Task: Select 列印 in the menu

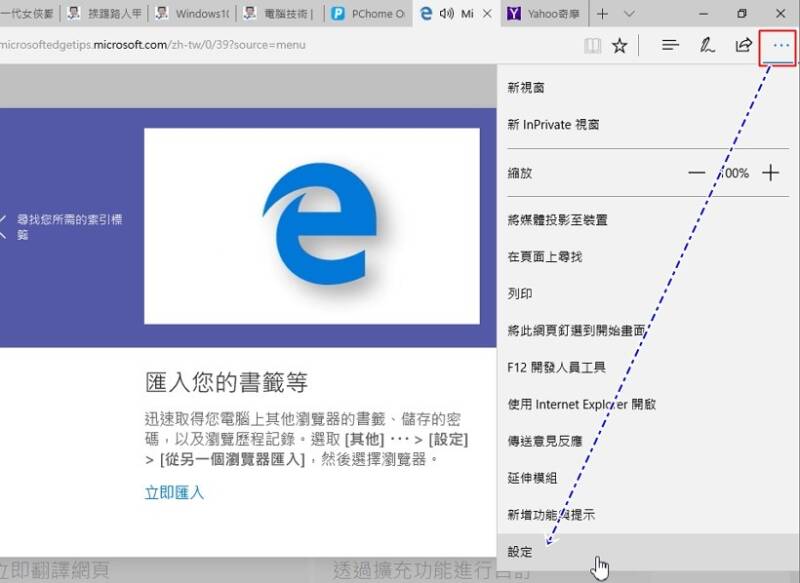Action: click(x=647, y=294)
